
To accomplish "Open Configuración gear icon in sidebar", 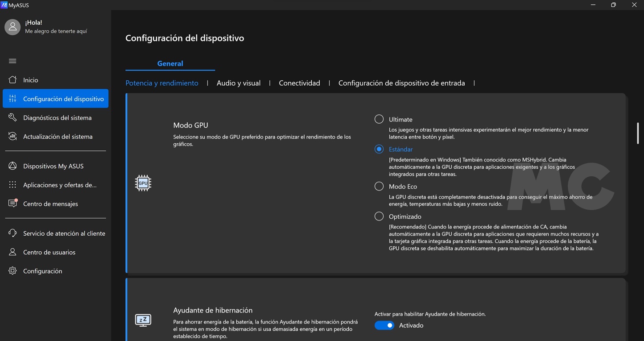I will [12, 271].
